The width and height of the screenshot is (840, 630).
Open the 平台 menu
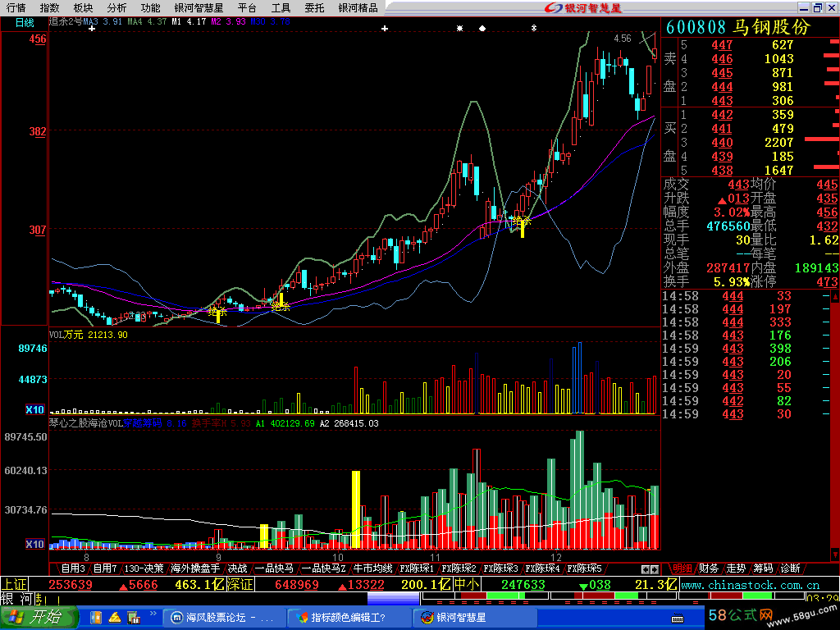[x=247, y=7]
